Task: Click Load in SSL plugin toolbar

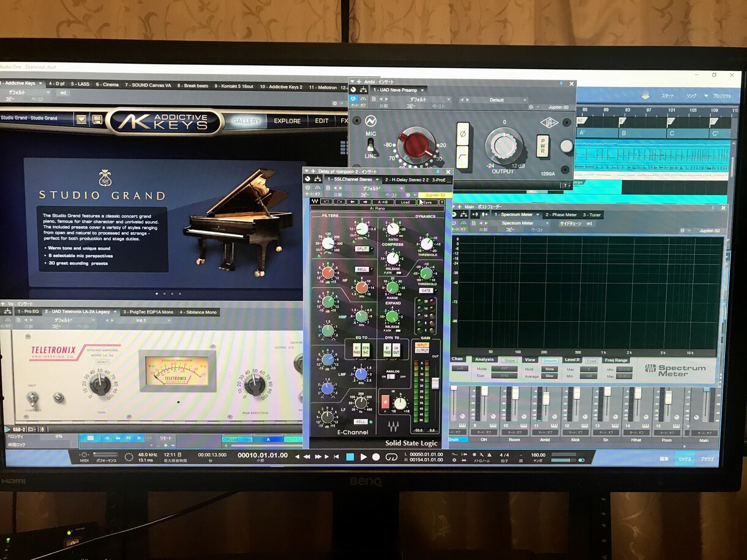Action: (x=405, y=202)
